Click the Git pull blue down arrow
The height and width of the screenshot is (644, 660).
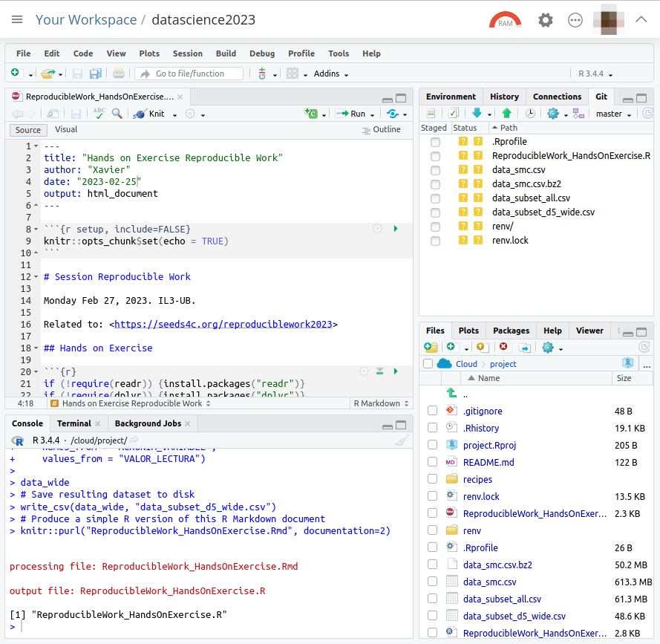(x=477, y=113)
